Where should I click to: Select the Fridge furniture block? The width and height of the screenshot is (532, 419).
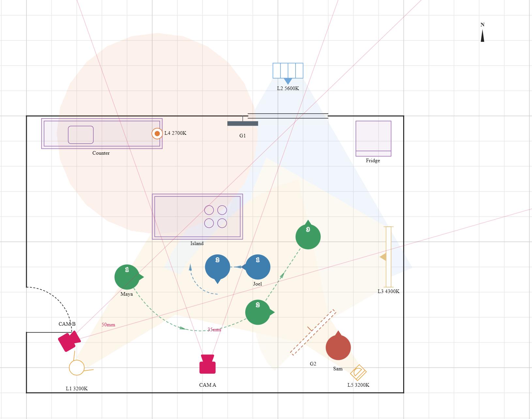[373, 139]
